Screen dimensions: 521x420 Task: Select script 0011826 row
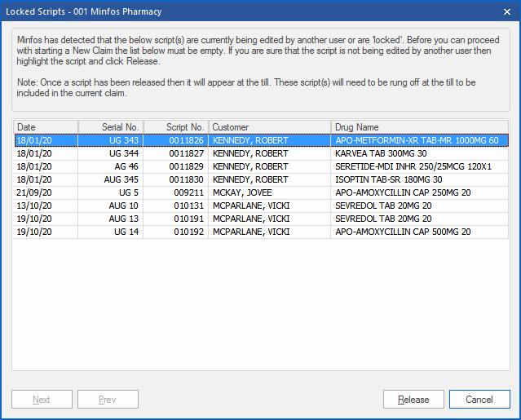coord(261,140)
